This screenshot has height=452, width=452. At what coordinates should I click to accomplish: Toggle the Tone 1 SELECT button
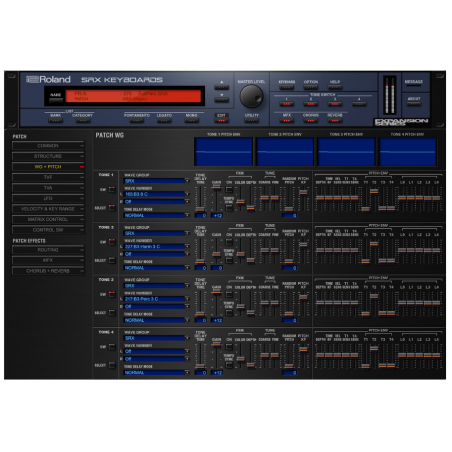click(112, 208)
